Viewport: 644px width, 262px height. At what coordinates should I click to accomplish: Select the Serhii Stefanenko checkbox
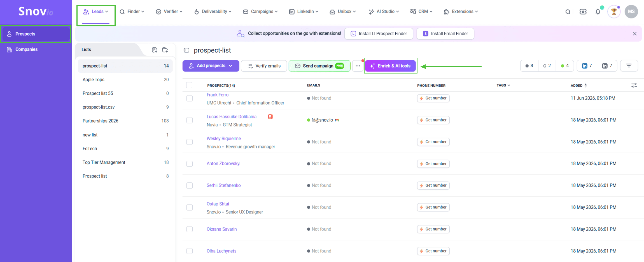pos(190,185)
